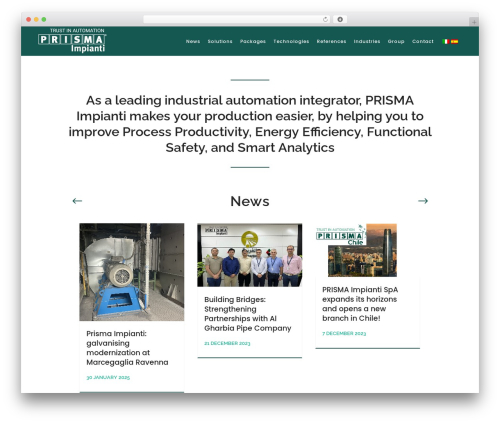Open the PRISMA Chile skyline image

pyautogui.click(x=357, y=250)
